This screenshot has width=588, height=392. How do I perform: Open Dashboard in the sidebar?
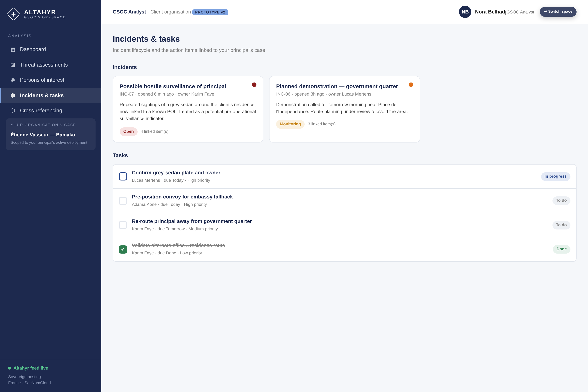coord(50,49)
